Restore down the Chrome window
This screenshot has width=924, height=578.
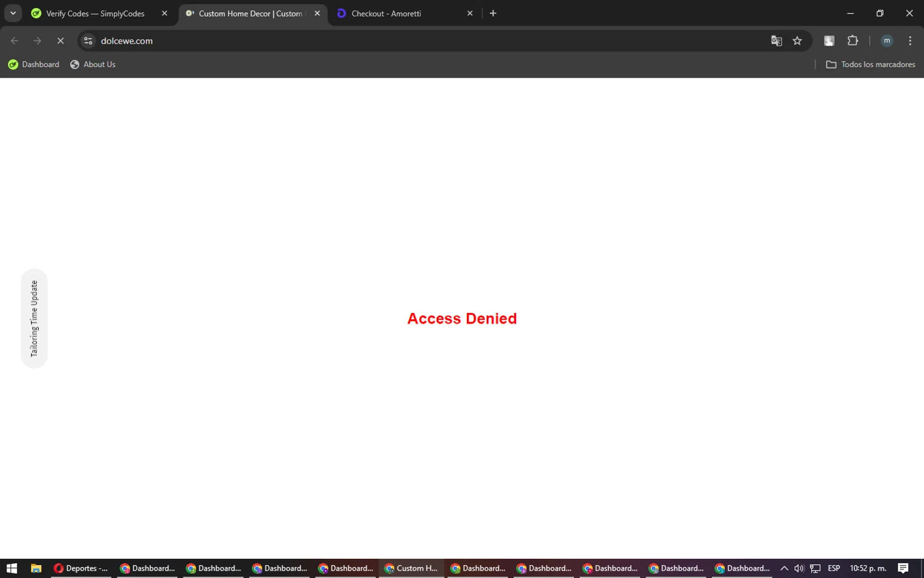[880, 13]
